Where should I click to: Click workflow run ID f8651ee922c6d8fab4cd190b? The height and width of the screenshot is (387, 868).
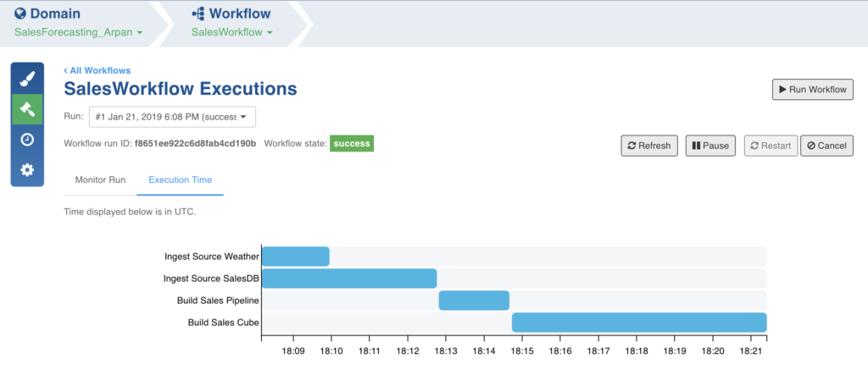(x=196, y=144)
